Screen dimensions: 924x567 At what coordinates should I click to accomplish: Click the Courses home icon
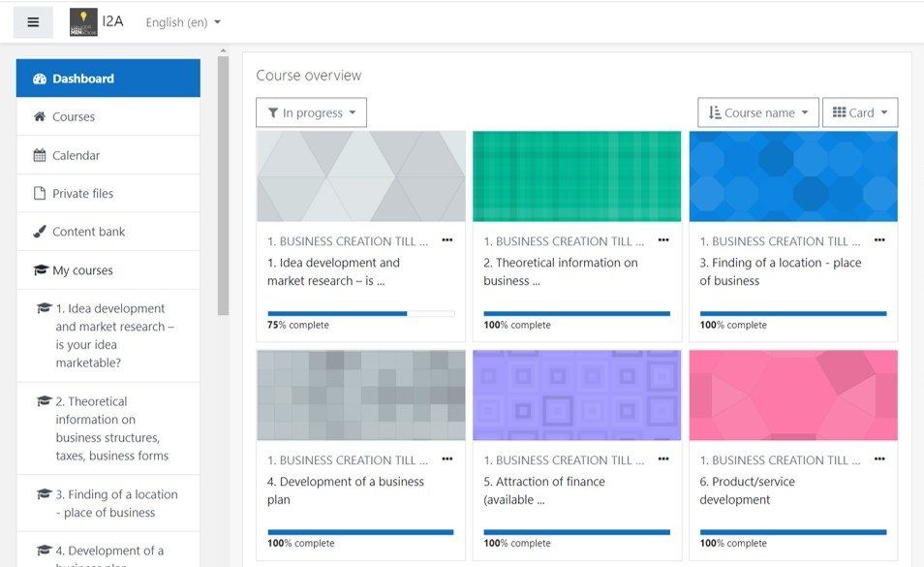(40, 116)
